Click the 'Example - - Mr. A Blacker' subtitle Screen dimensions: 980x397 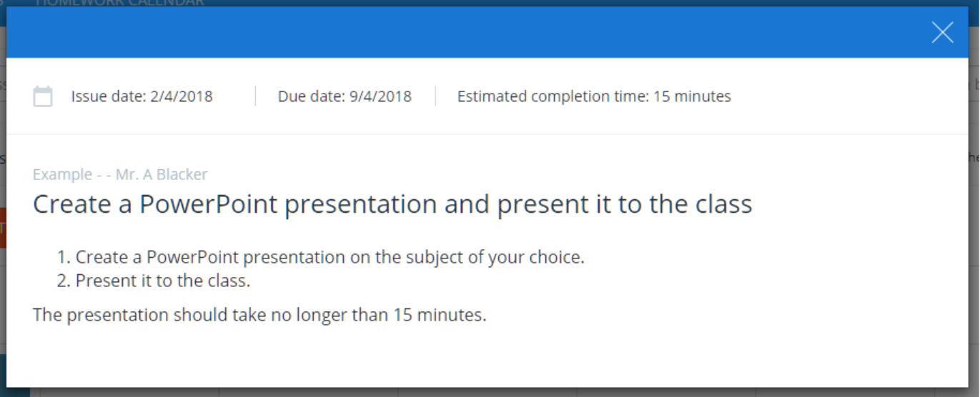click(x=120, y=174)
